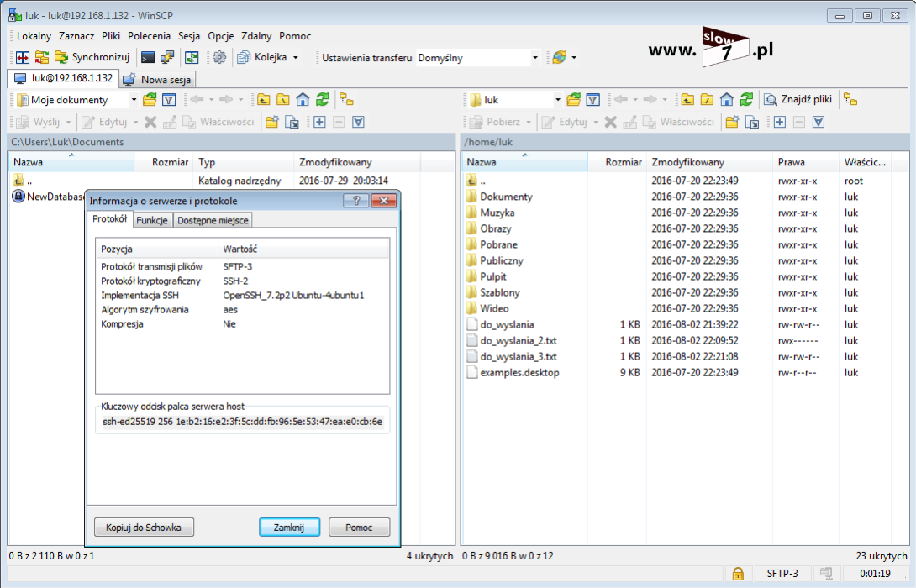This screenshot has height=588, width=916.
Task: Select the do_wyslania_2.txt file
Action: [519, 340]
